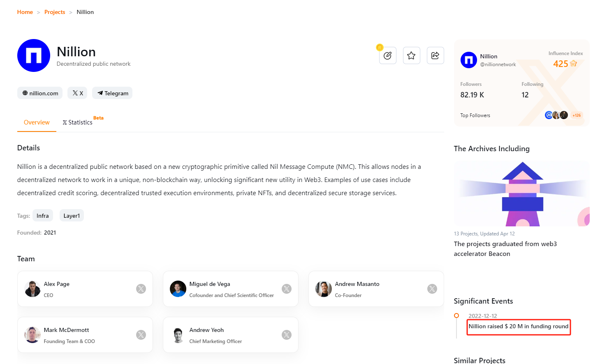Click Andrew Masanto's avatar photo

tap(324, 289)
